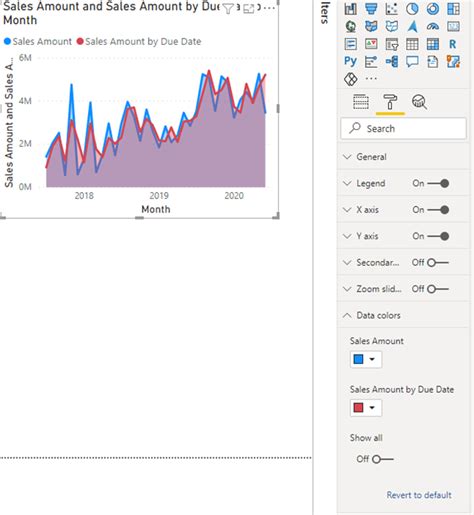
Task: Select the card visual
Action: (x=453, y=26)
